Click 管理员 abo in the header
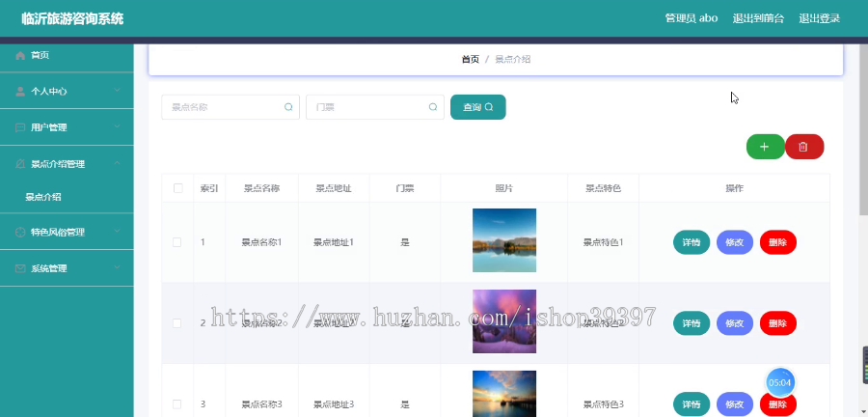The width and height of the screenshot is (868, 417). (692, 18)
